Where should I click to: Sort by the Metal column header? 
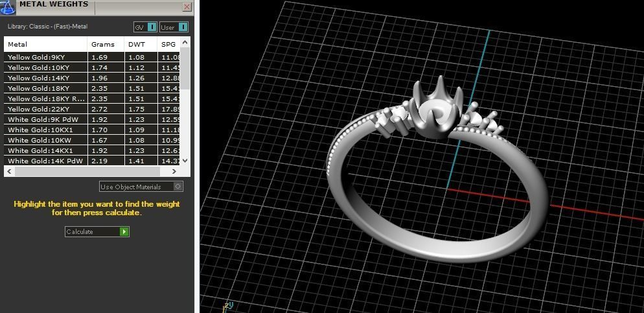tap(45, 44)
